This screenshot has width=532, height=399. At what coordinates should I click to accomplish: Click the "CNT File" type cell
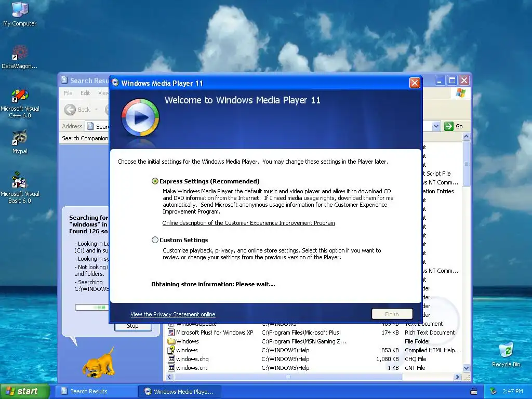(x=415, y=368)
